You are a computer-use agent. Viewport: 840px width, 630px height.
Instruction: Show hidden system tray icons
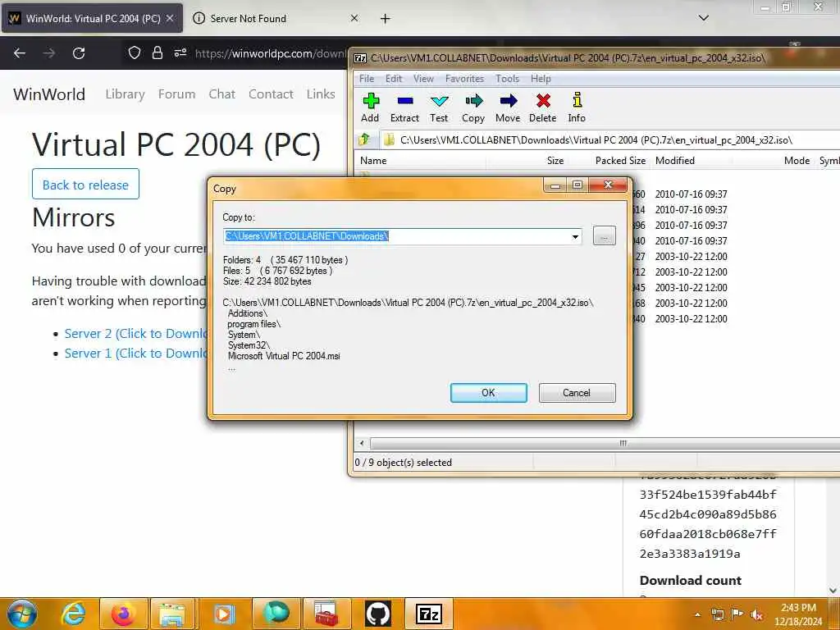pos(697,614)
